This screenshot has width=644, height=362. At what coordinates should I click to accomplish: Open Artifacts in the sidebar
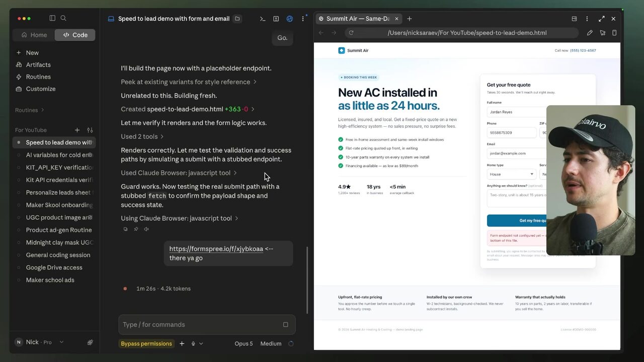coord(38,65)
